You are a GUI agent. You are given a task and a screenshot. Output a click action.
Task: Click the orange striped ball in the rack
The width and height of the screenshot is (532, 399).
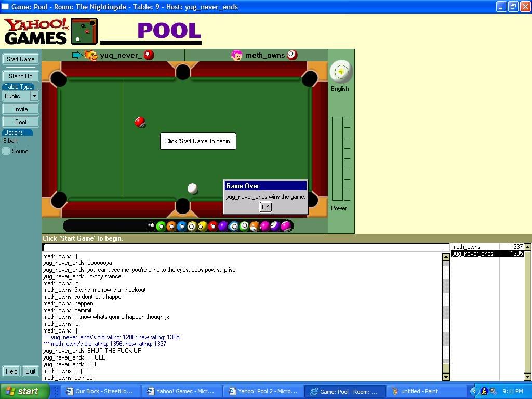[255, 227]
